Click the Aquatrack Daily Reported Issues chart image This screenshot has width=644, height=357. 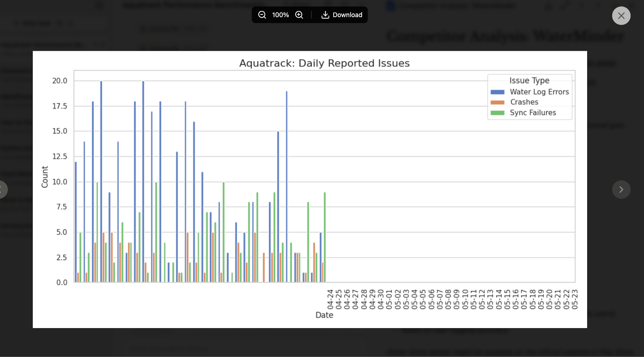click(x=310, y=189)
